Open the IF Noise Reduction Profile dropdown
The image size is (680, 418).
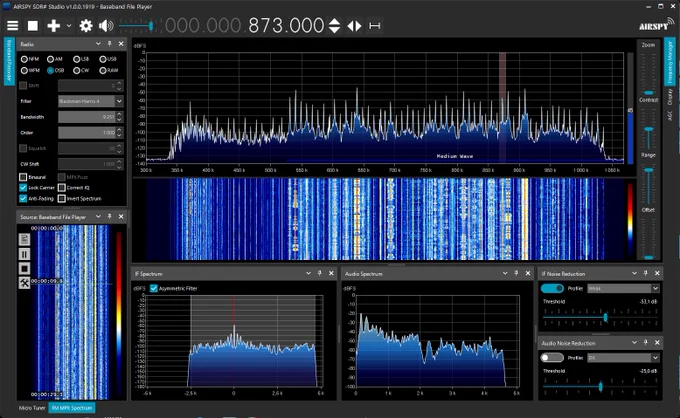[x=623, y=288]
